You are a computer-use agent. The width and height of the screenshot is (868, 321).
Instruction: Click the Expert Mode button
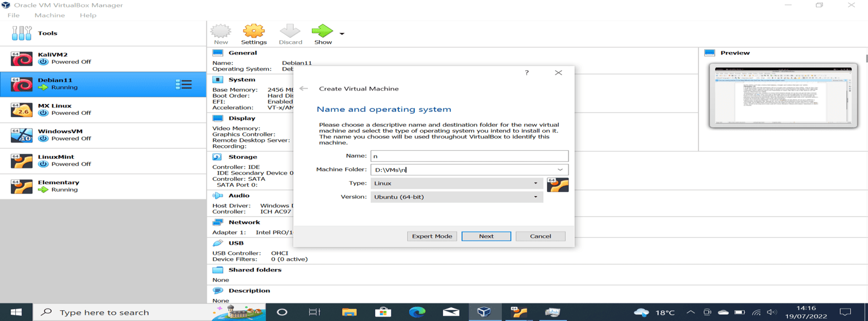tap(432, 236)
